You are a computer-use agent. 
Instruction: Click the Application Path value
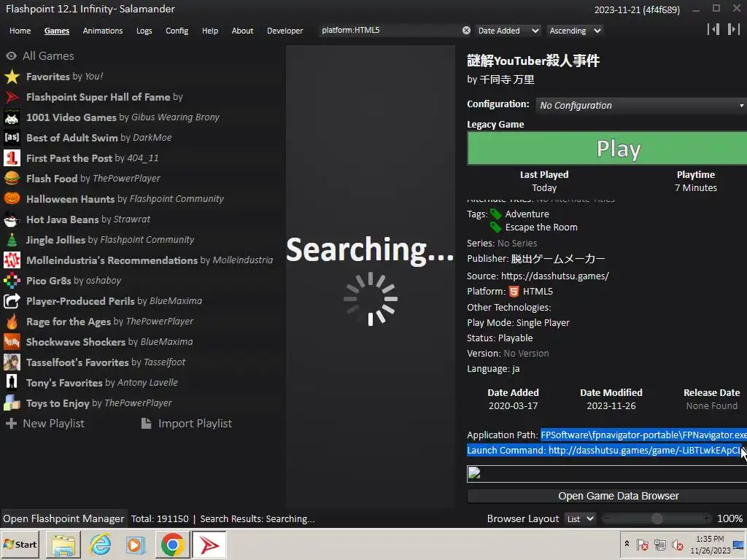tap(643, 435)
